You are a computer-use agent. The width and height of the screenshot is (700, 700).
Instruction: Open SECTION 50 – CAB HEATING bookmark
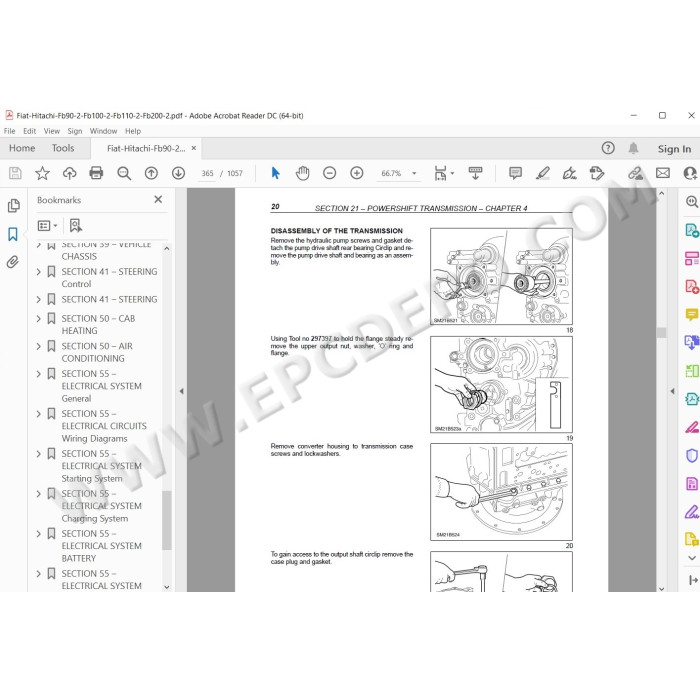(x=98, y=325)
